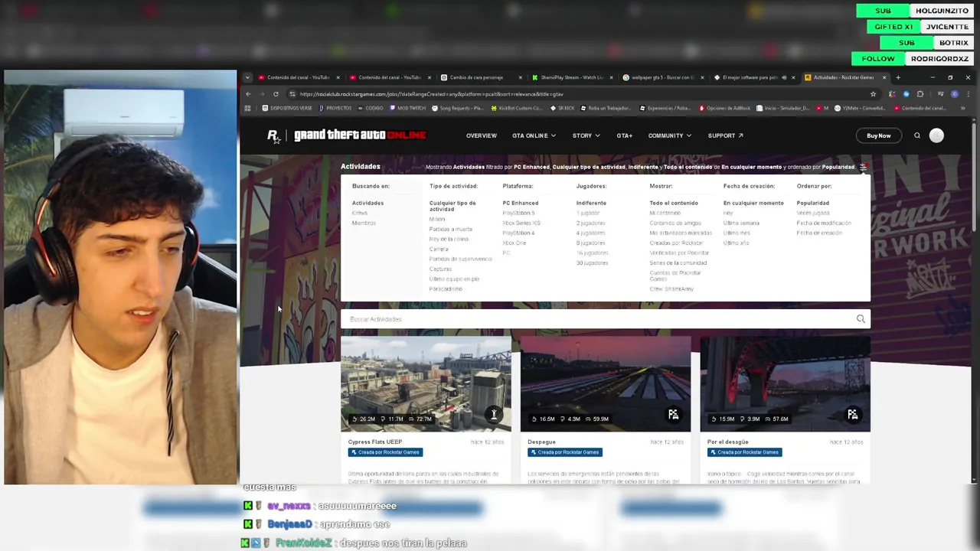This screenshot has width=980, height=551.
Task: Click the Buy Now button
Action: [878, 135]
